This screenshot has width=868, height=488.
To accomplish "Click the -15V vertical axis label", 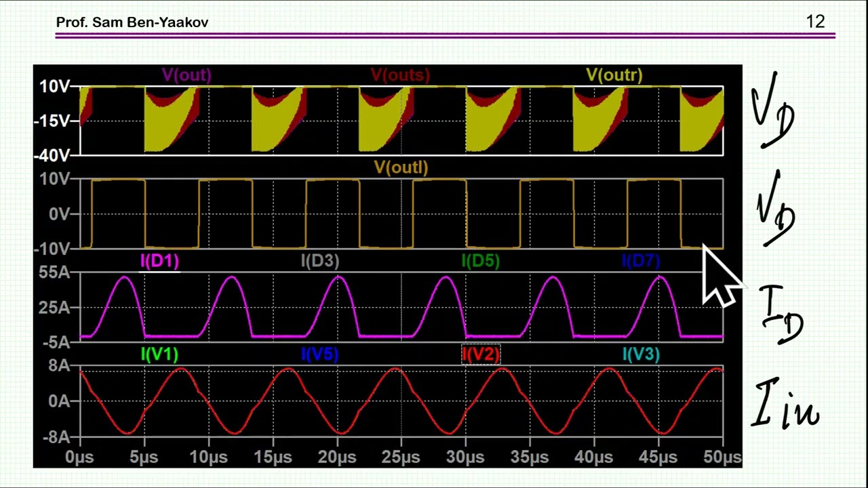I will 52,121.
